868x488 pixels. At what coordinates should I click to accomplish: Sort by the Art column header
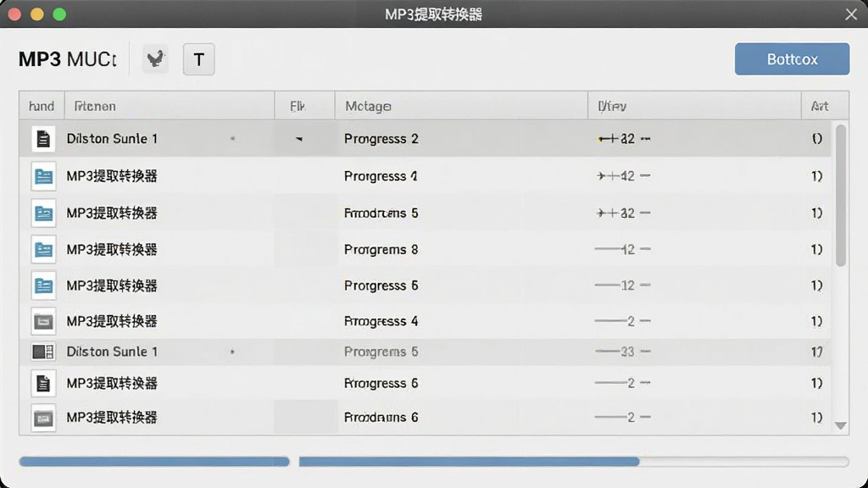(x=825, y=106)
